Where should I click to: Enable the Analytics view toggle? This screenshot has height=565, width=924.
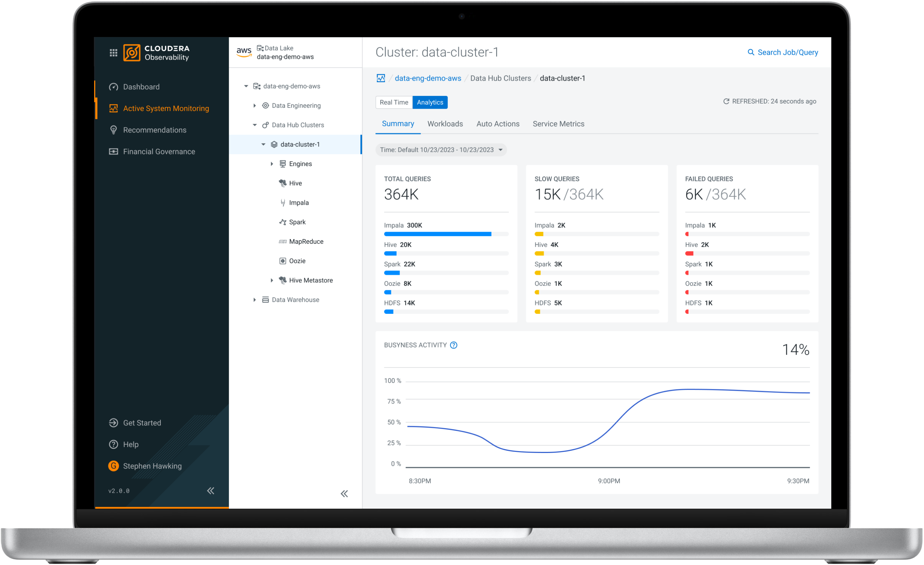(x=430, y=102)
